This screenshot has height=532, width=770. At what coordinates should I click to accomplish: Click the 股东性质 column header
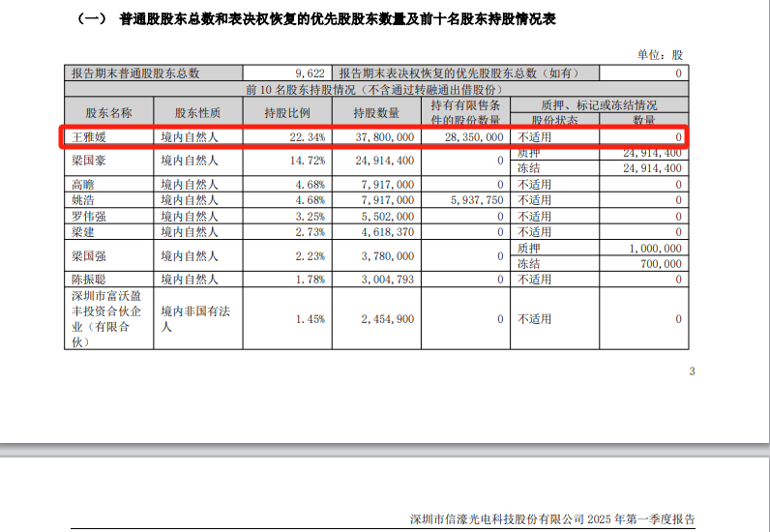tap(198, 113)
